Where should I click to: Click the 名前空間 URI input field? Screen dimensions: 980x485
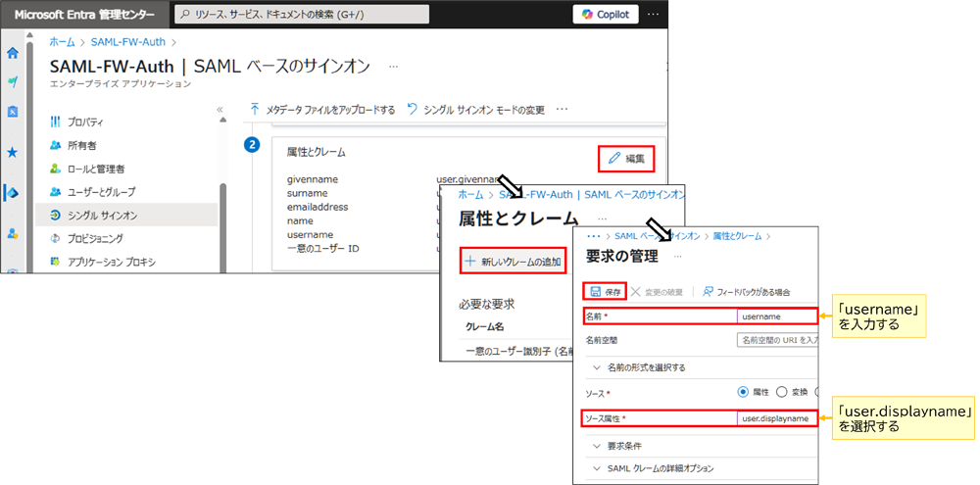click(x=777, y=340)
